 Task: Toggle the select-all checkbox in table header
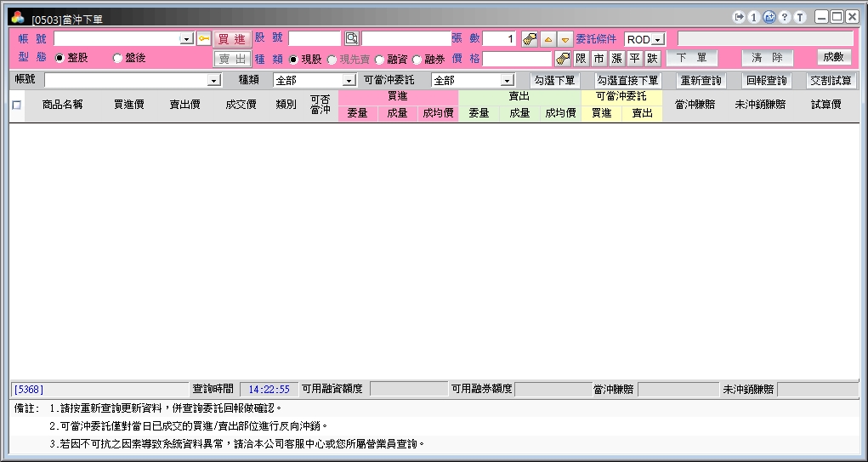[x=17, y=104]
